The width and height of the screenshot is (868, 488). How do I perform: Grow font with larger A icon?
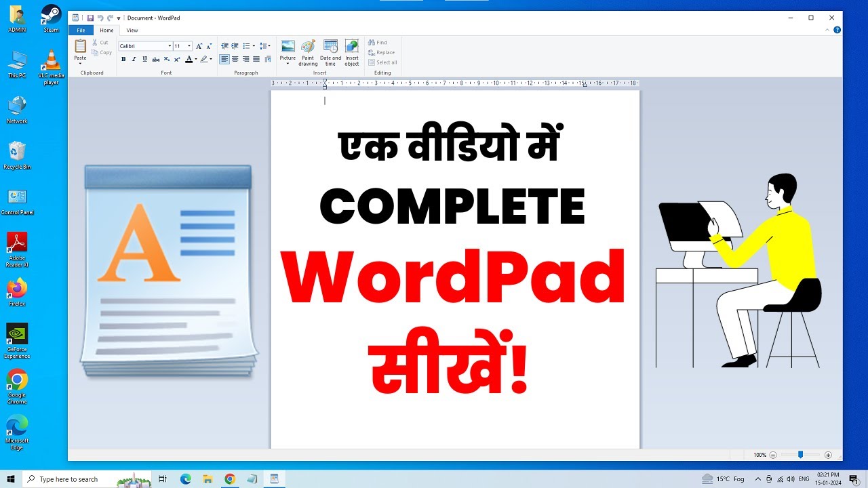199,46
